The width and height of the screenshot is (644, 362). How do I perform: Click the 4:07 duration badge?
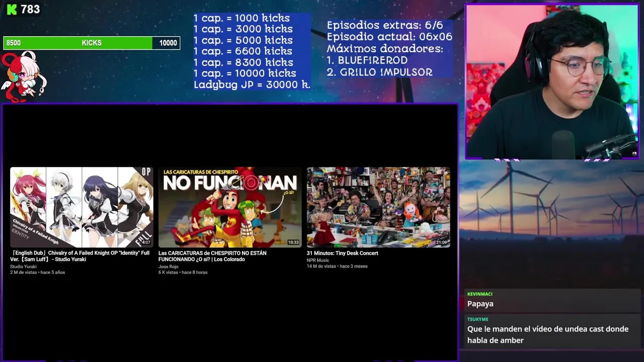click(x=146, y=242)
